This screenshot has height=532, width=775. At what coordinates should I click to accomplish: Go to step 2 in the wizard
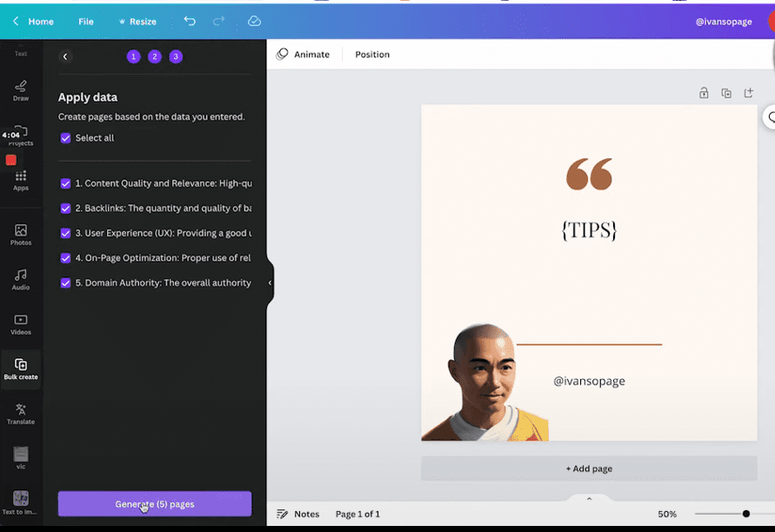click(155, 57)
